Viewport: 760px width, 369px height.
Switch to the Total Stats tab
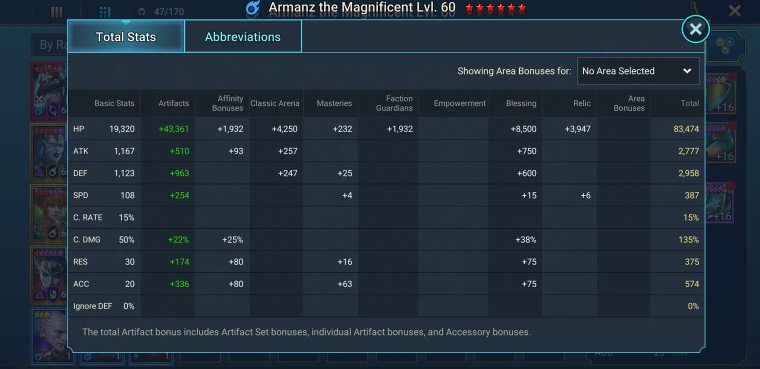coord(126,37)
